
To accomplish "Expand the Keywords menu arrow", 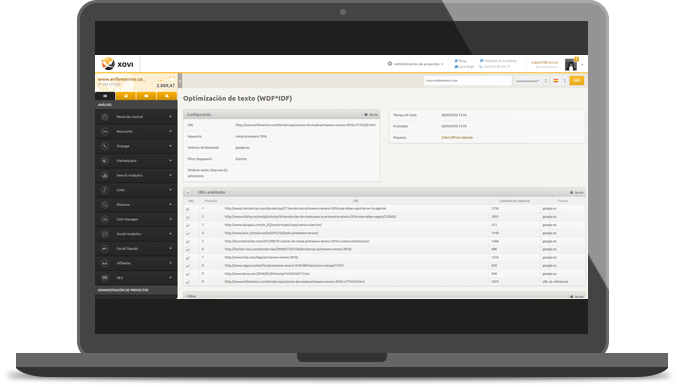I will pyautogui.click(x=170, y=131).
